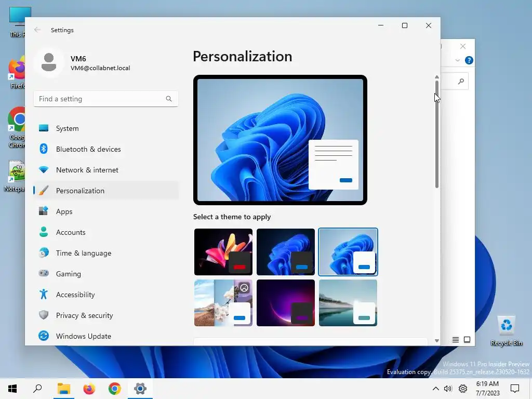The width and height of the screenshot is (532, 399).
Task: Open the Accounts settings page
Action: point(106,232)
